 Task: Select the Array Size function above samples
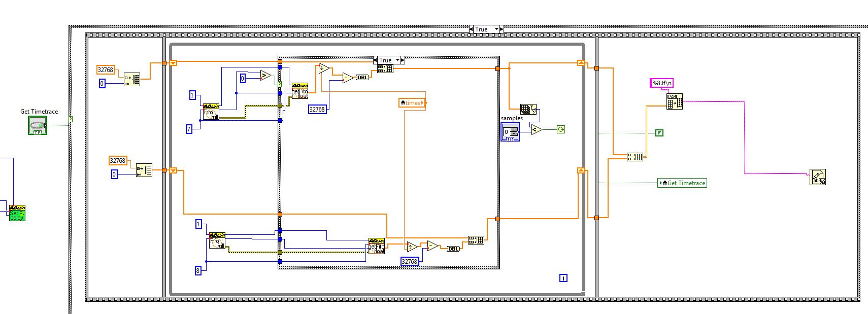click(528, 109)
